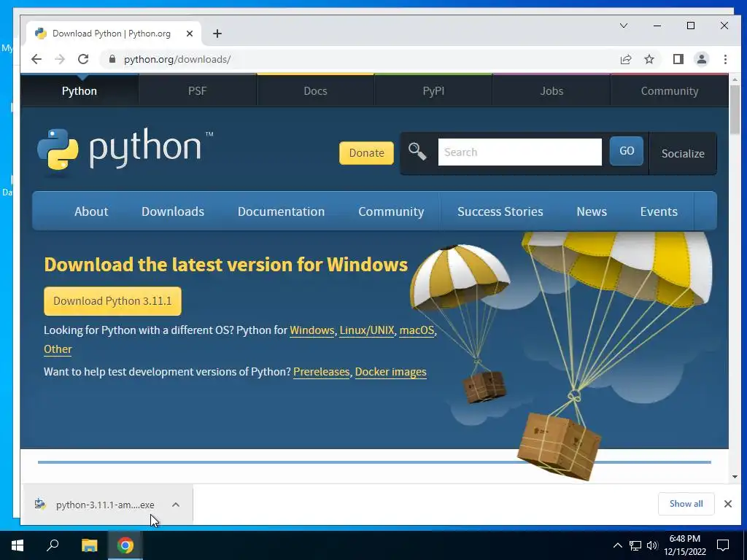Open the Community menu in the blue bar
Screen dimensions: 747x560
pos(391,211)
